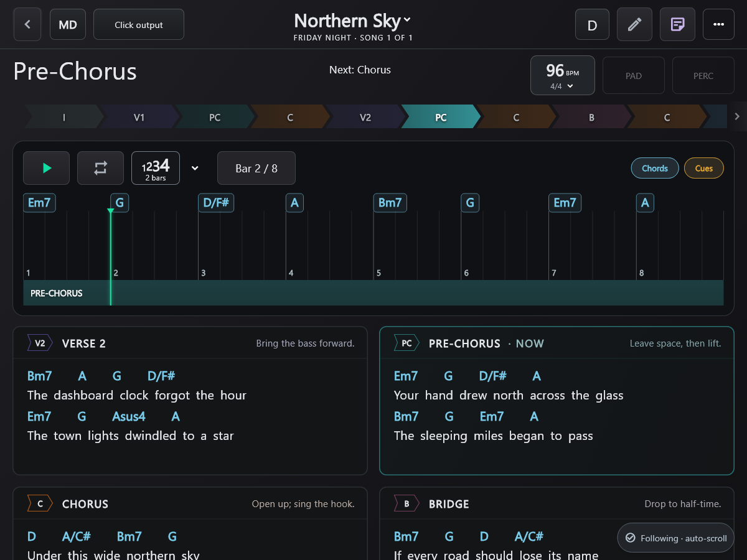Image resolution: width=747 pixels, height=560 pixels.
Task: Click the PRE-CHORUS section bar in timeline
Action: point(374,292)
